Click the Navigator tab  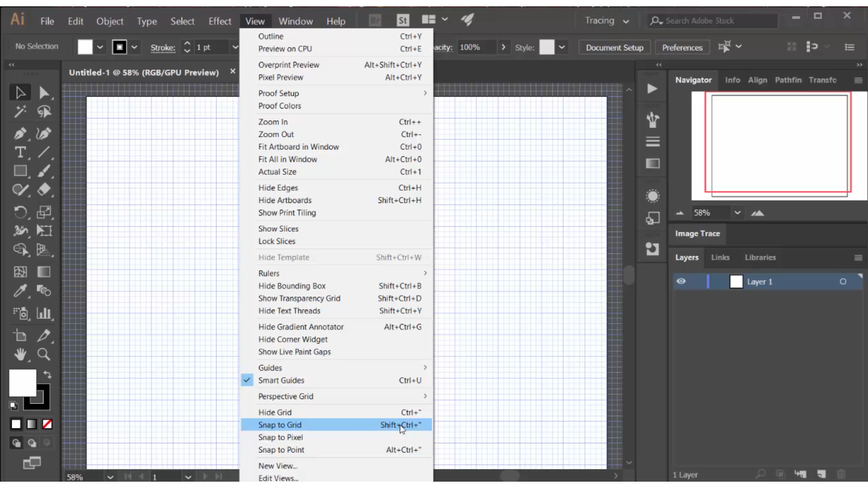click(694, 79)
